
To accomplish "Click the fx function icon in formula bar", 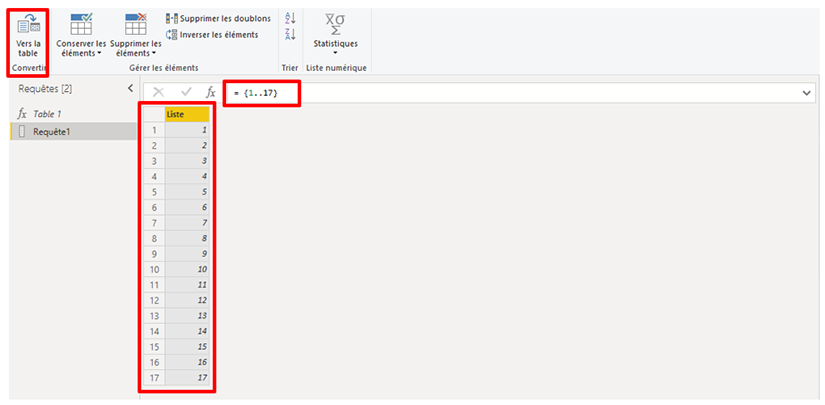I will pos(210,92).
